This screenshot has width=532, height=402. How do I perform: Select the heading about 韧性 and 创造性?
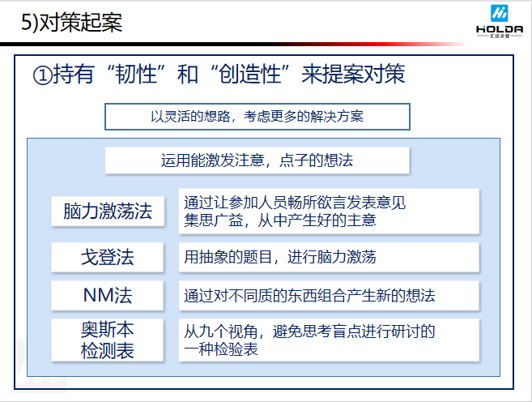click(x=228, y=75)
